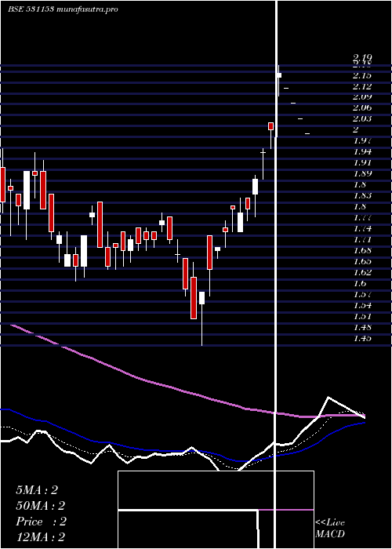Click the red candle near the 2 level
The width and height of the screenshot is (392, 549).
coord(270,126)
